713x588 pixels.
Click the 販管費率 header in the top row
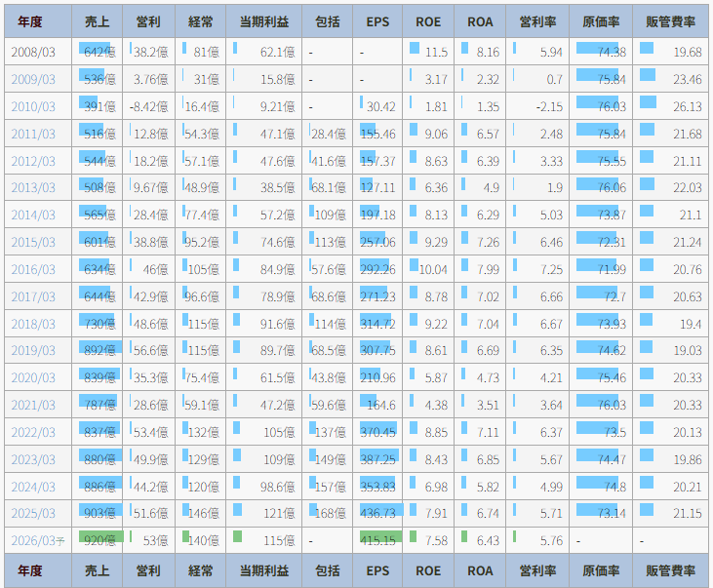coord(671,20)
